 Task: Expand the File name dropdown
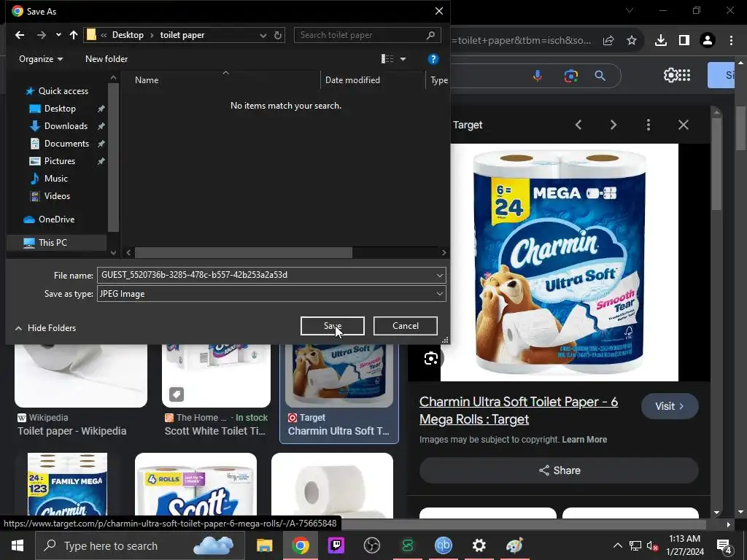click(x=440, y=275)
